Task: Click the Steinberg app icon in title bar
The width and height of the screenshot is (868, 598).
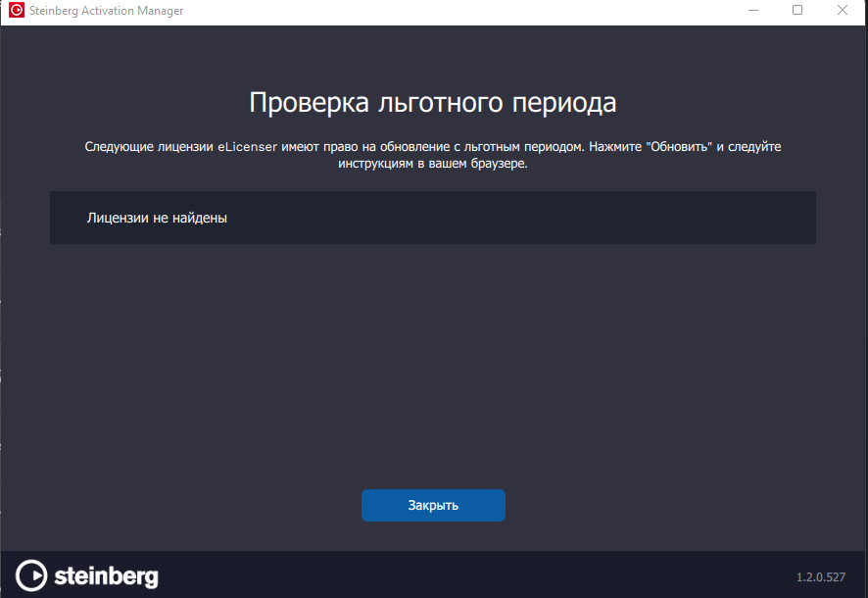Action: (17, 10)
